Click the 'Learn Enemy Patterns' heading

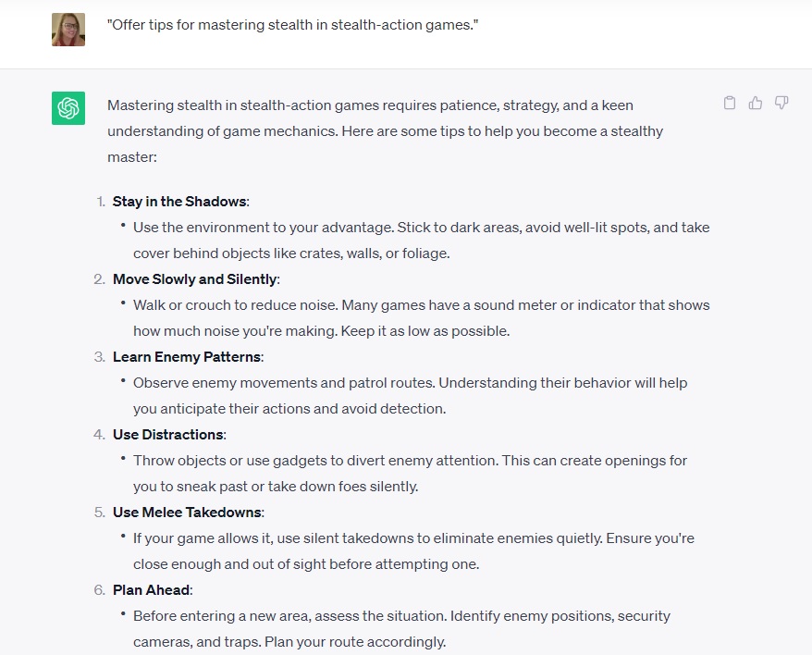pos(188,357)
